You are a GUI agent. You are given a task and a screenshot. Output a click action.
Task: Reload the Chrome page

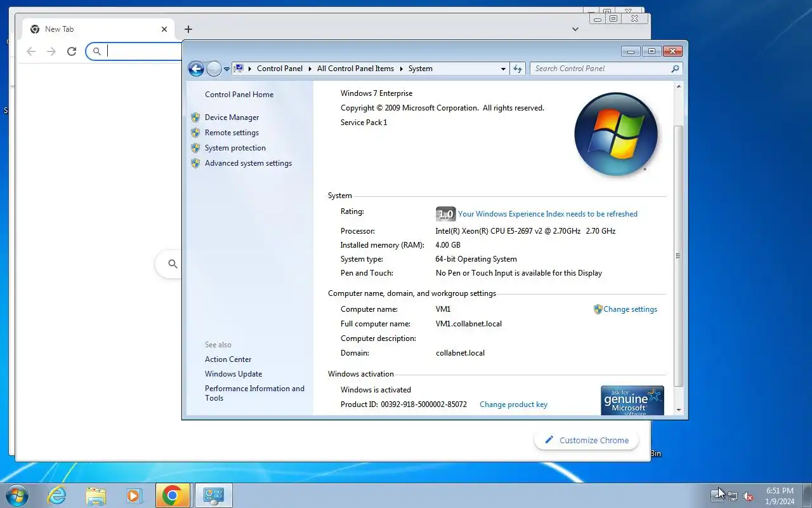(72, 51)
